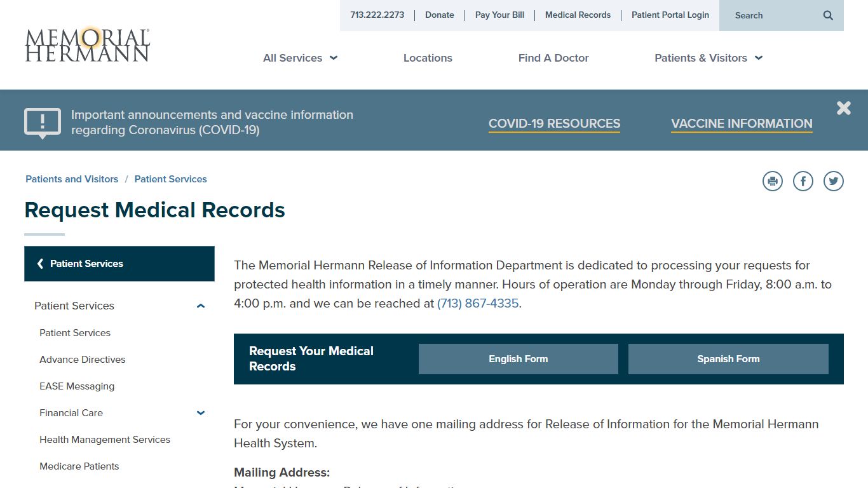
Task: Share page on Twitter icon
Action: (834, 181)
